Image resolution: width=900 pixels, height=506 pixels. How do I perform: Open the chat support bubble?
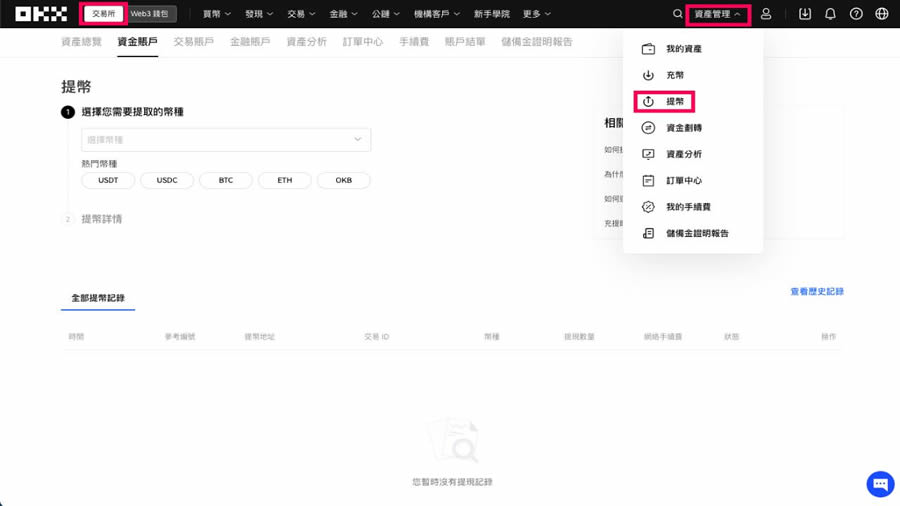pyautogui.click(x=880, y=484)
